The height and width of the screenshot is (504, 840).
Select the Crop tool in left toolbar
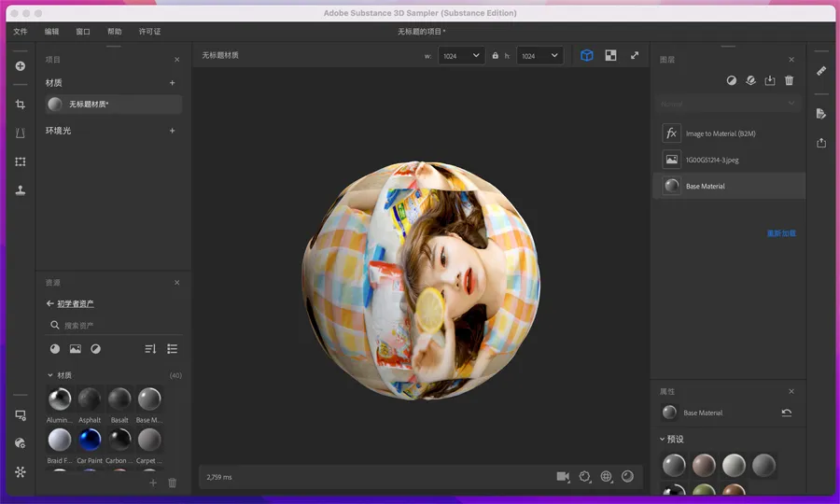pos(20,105)
